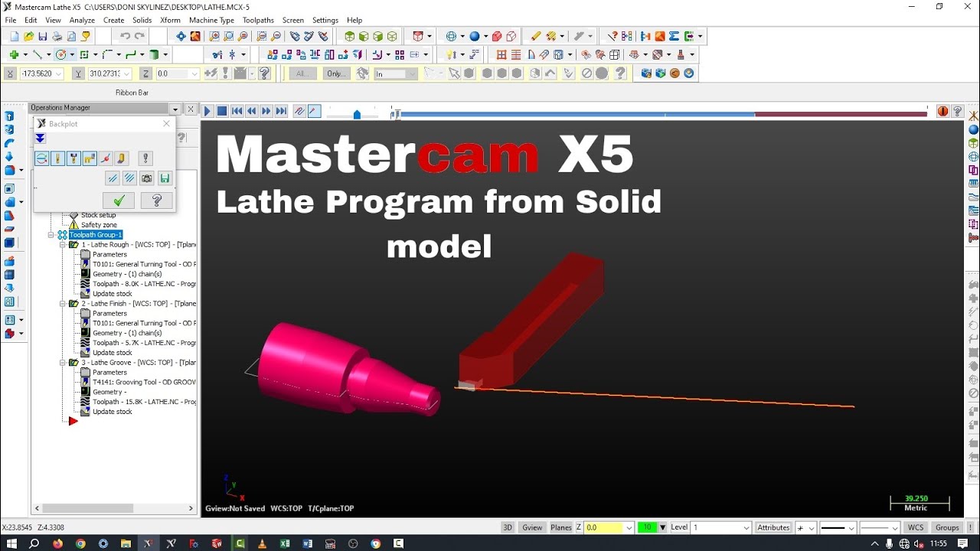Open Excel from the Windows taskbar

pos(285,543)
